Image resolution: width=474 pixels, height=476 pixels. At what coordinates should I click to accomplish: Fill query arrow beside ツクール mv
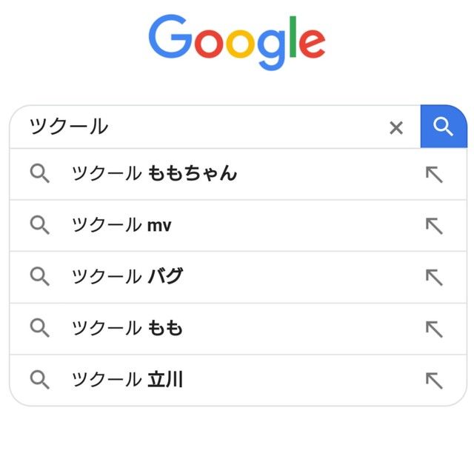click(x=434, y=226)
